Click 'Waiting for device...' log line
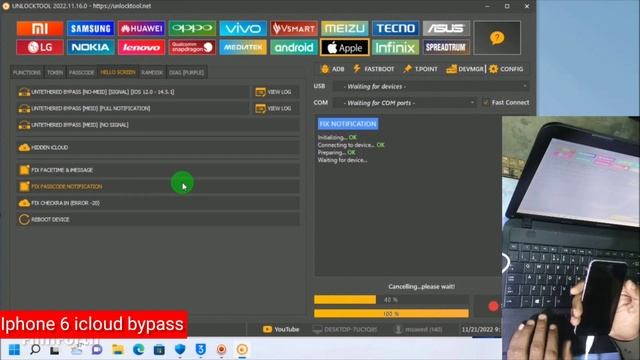Viewport: 640px width, 360px height. click(x=342, y=160)
